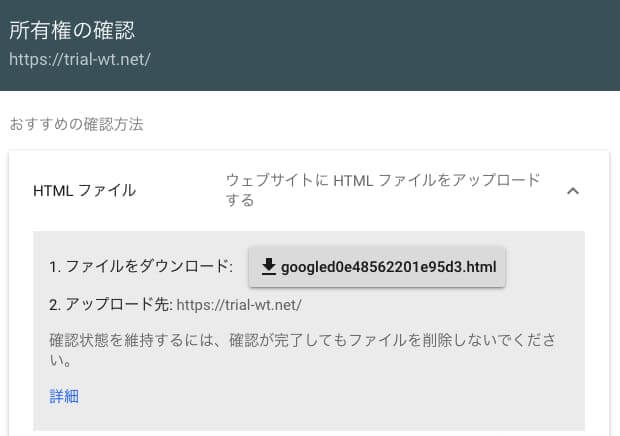Select the HTML ファイル method title
This screenshot has width=620, height=436.
[85, 191]
